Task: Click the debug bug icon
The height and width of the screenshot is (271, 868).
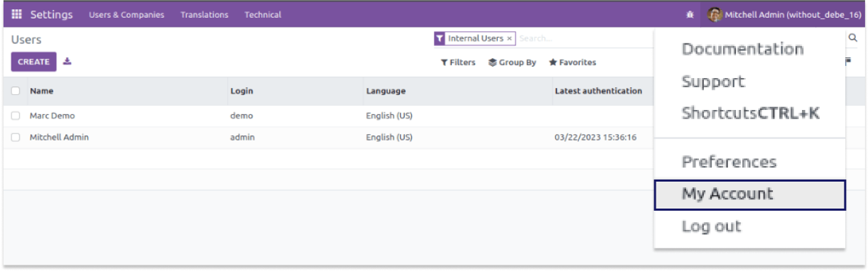Action: point(690,15)
